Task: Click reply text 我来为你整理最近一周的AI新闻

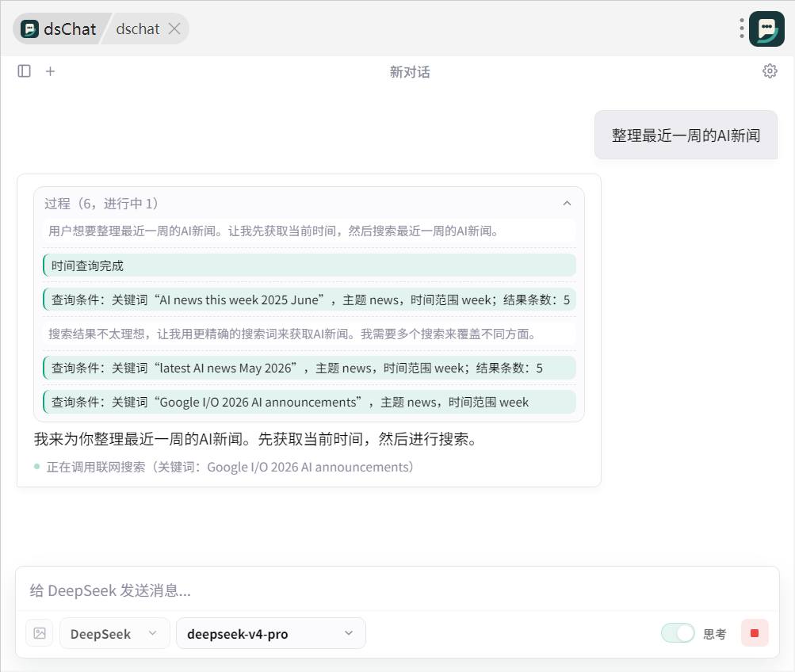Action: [x=257, y=439]
